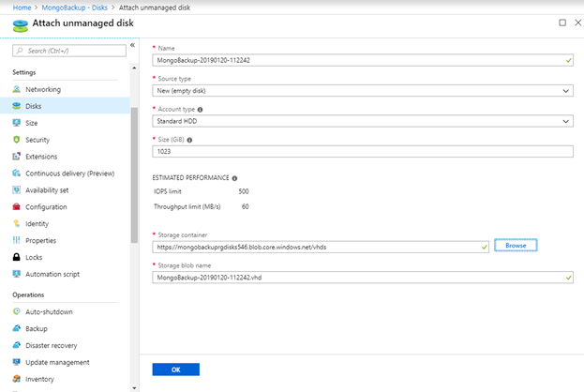This screenshot has width=584, height=392.
Task: Click the Auto-shutdown clock icon
Action: click(x=16, y=311)
